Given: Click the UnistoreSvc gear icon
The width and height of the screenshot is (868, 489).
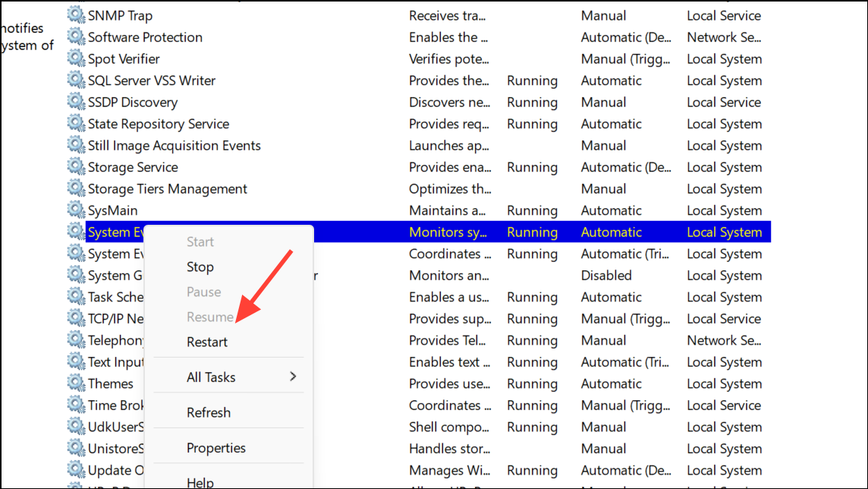Looking at the screenshot, I should tap(76, 447).
